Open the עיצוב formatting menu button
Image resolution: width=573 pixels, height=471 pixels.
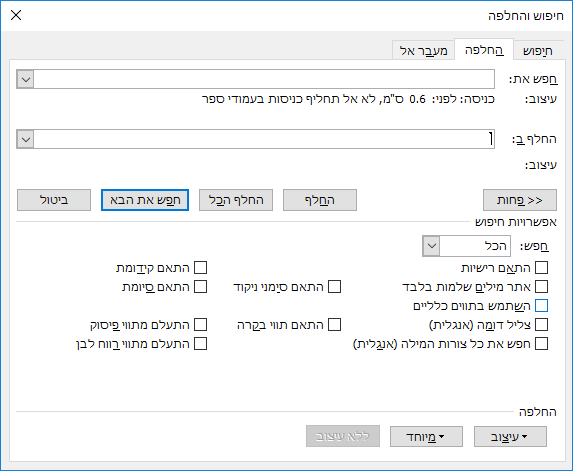510,436
